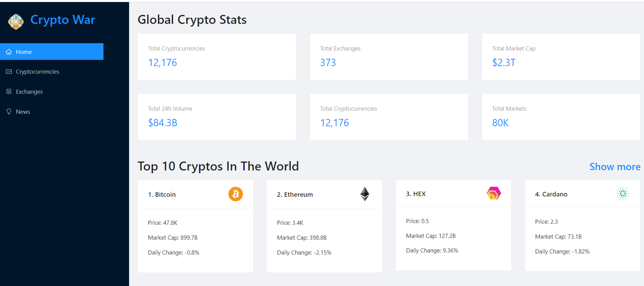Open the 2. Ethereum card title
The height and width of the screenshot is (286, 644).
coord(295,195)
